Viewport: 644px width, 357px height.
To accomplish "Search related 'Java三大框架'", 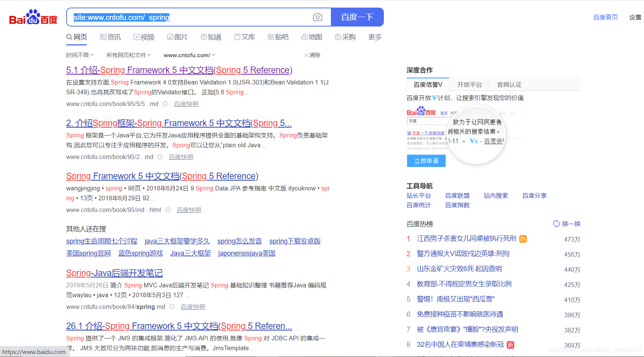I will point(191,253).
